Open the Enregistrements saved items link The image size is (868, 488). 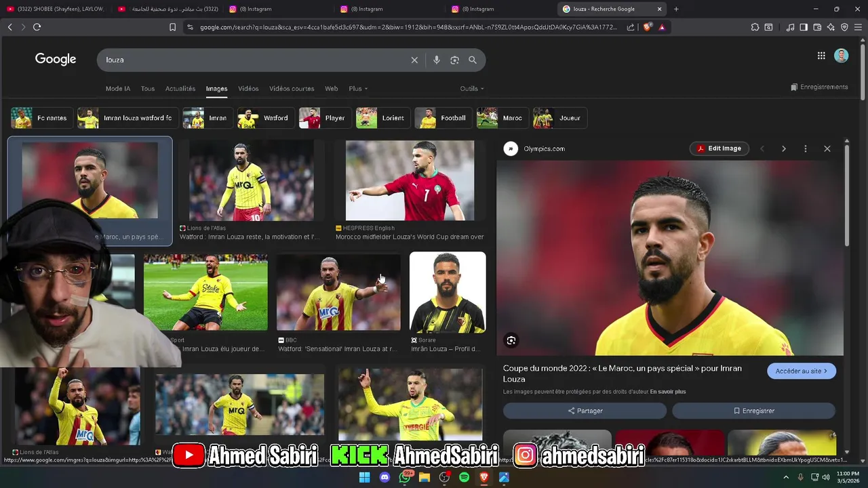coord(819,87)
